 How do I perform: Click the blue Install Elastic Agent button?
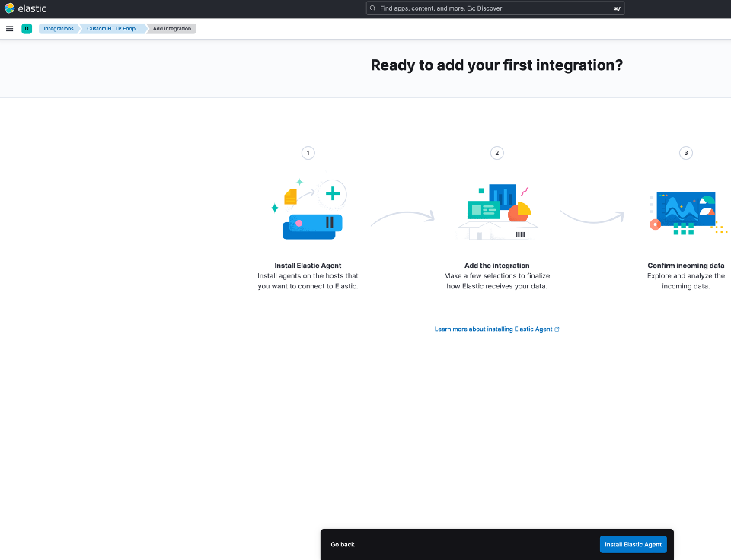pyautogui.click(x=633, y=544)
